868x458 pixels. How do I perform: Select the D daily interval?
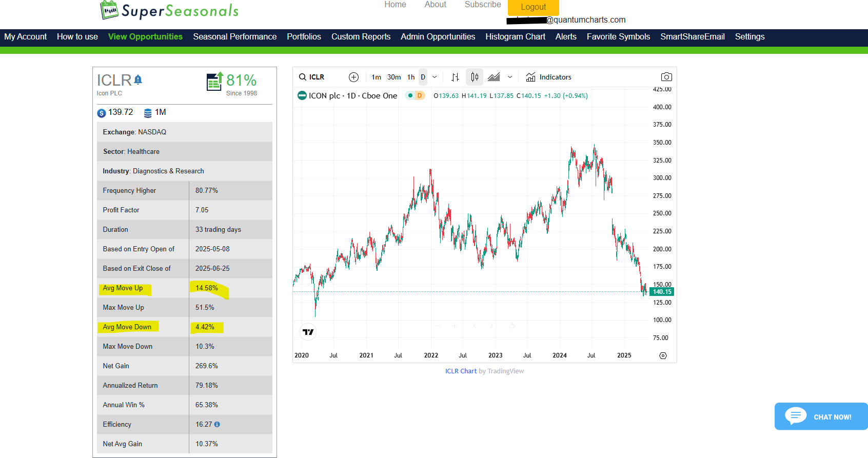[x=423, y=77]
